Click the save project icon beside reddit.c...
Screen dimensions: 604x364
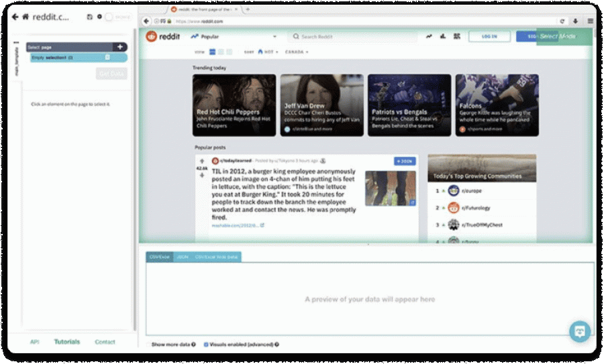click(x=90, y=17)
